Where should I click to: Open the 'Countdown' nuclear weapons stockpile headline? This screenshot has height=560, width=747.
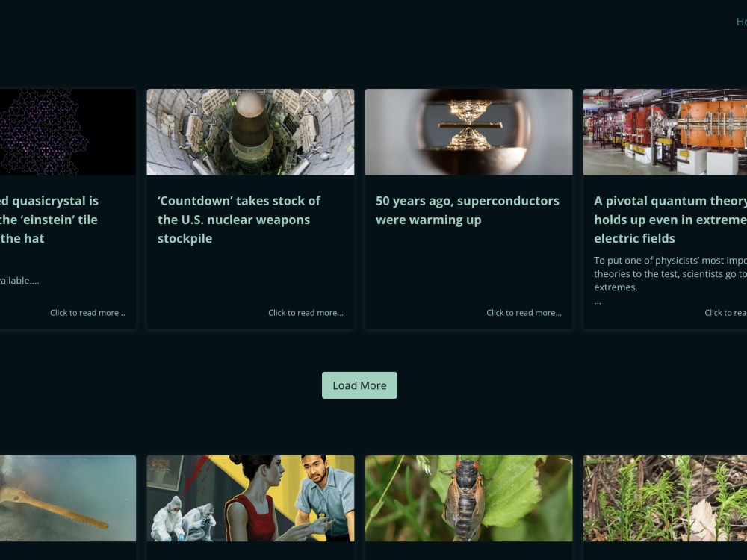(x=239, y=220)
